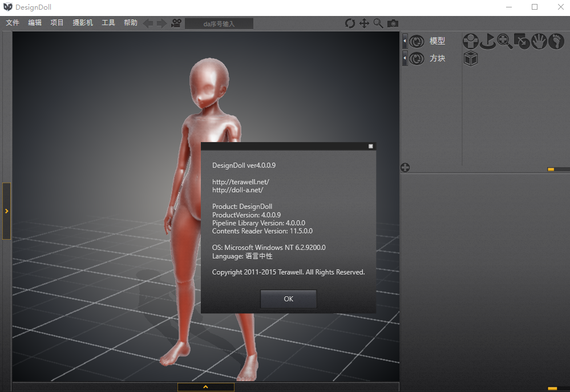The width and height of the screenshot is (570, 392).
Task: Select the pose tag figure icon
Action: click(470, 41)
